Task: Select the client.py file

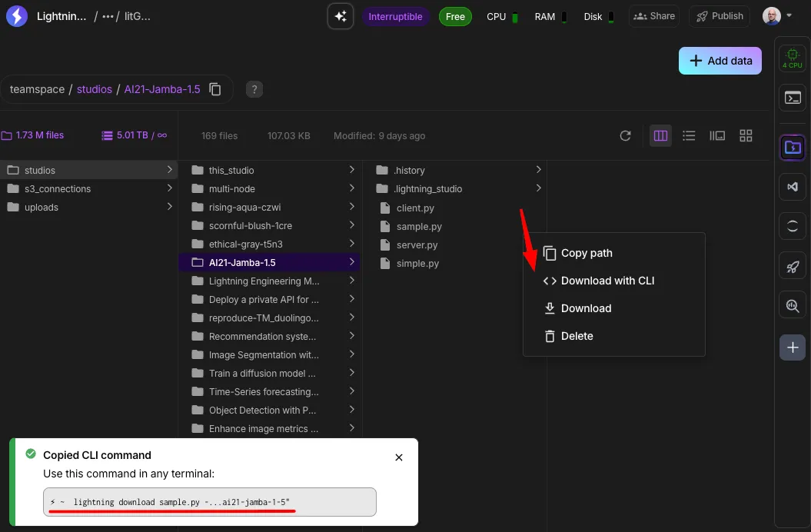Action: [454, 208]
